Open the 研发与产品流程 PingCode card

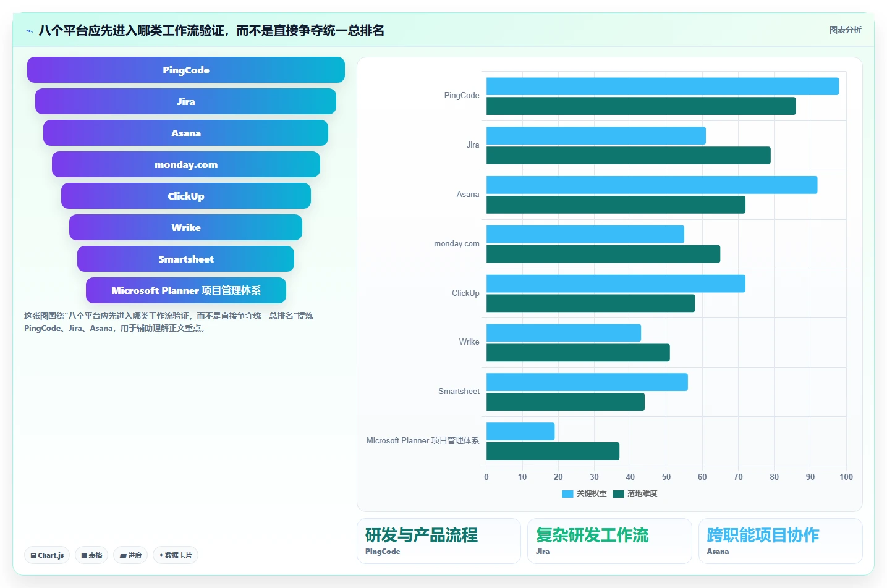point(439,541)
